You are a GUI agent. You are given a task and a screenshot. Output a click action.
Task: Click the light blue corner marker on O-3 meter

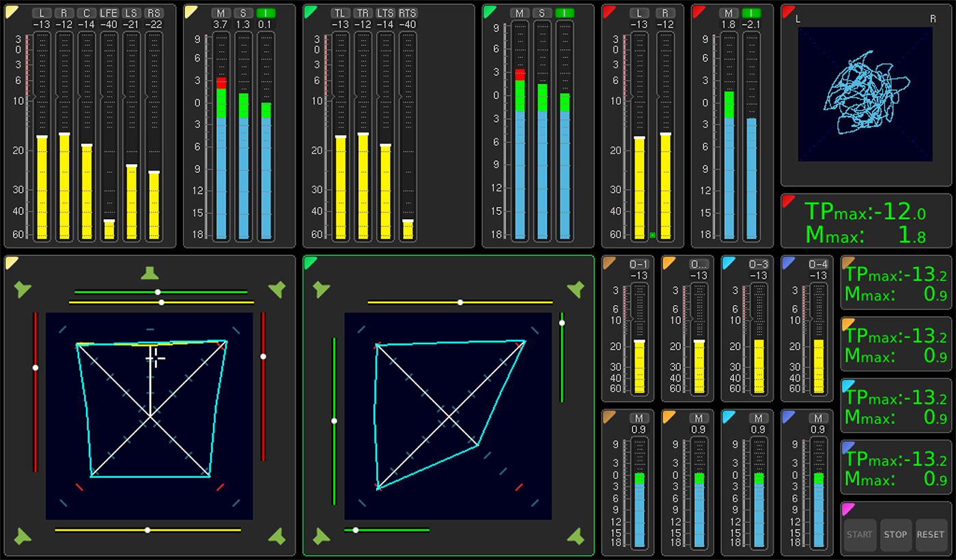point(727,262)
